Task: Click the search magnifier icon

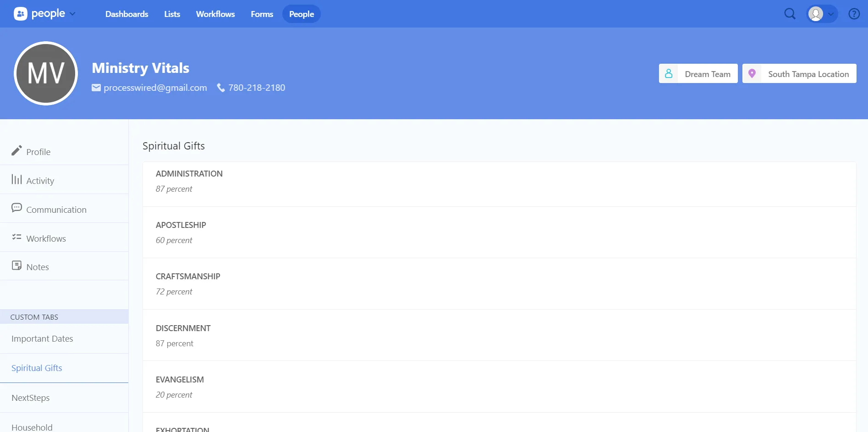Action: (x=790, y=14)
